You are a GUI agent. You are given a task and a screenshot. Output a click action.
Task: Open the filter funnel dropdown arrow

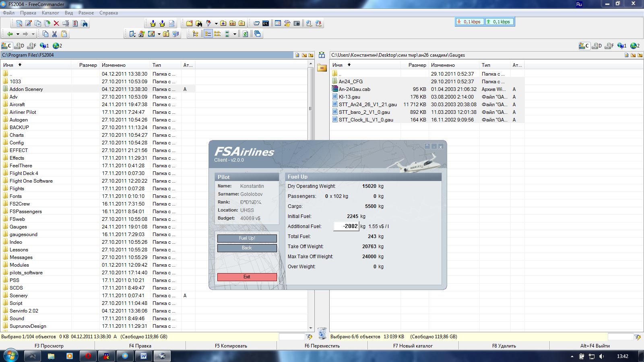pyautogui.click(x=216, y=23)
